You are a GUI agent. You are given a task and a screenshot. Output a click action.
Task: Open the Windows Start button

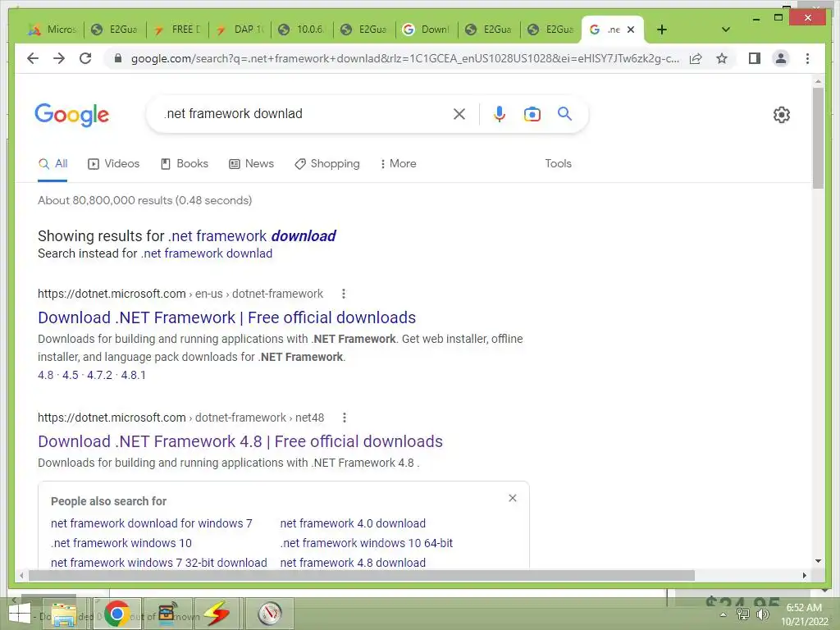[20, 614]
